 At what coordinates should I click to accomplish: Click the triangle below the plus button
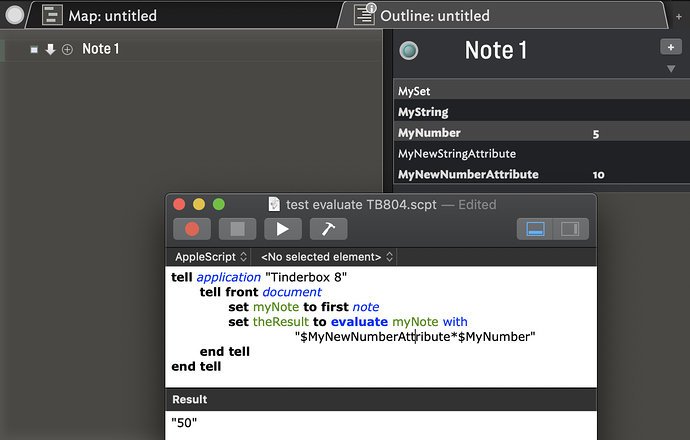pos(671,69)
